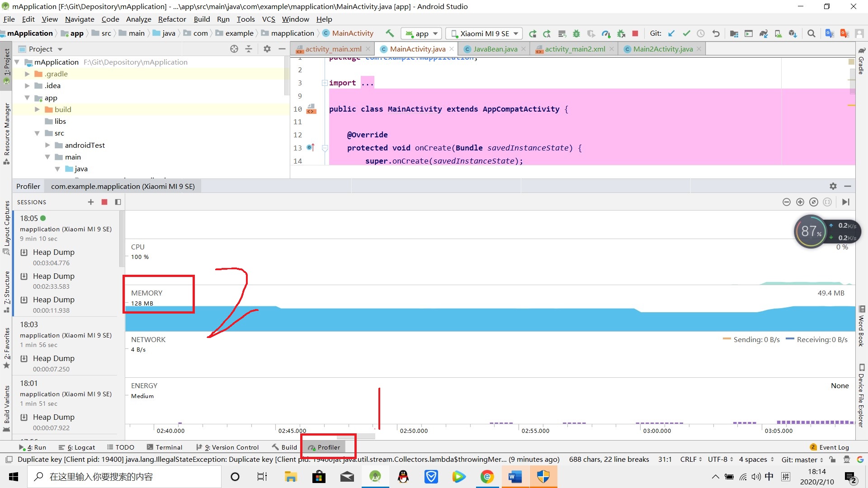Open the Event Log button
Viewport: 868px width, 488px height.
(x=830, y=447)
